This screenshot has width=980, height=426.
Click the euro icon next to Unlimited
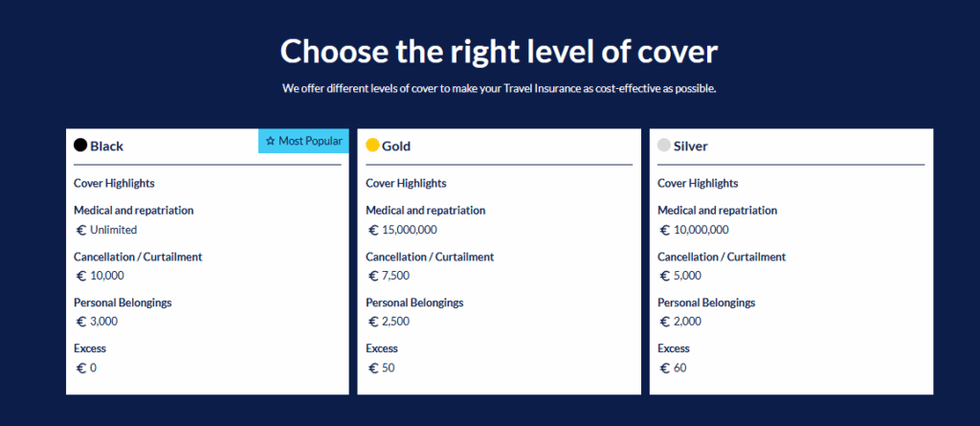(x=81, y=230)
